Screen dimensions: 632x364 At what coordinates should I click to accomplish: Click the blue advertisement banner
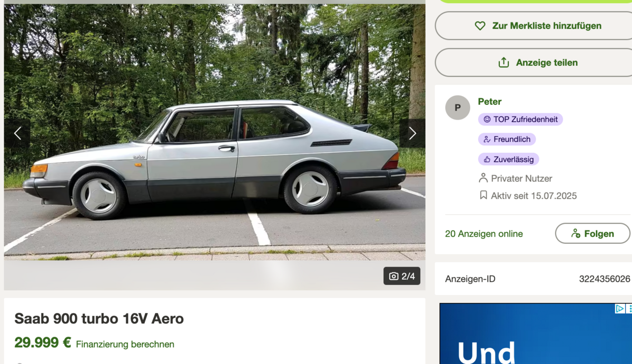coord(536,333)
